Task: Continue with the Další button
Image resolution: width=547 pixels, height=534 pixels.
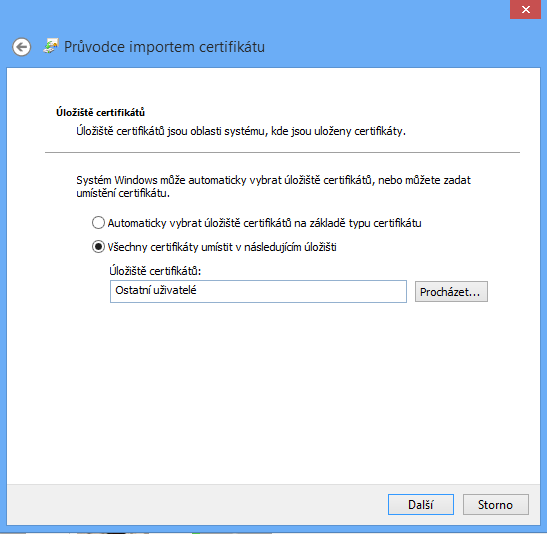Action: click(x=421, y=504)
